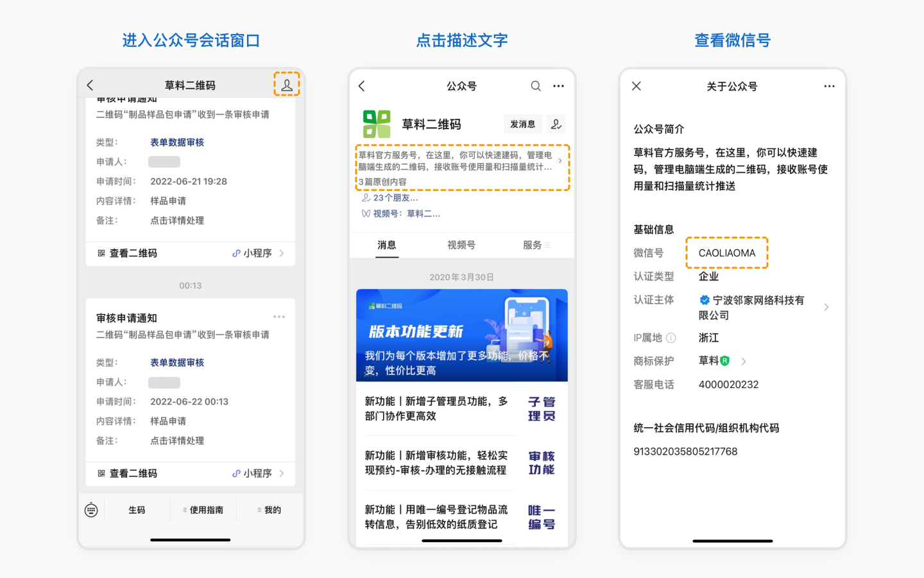Click the 公众号简介 description paragraph
The image size is (924, 578).
click(x=730, y=170)
